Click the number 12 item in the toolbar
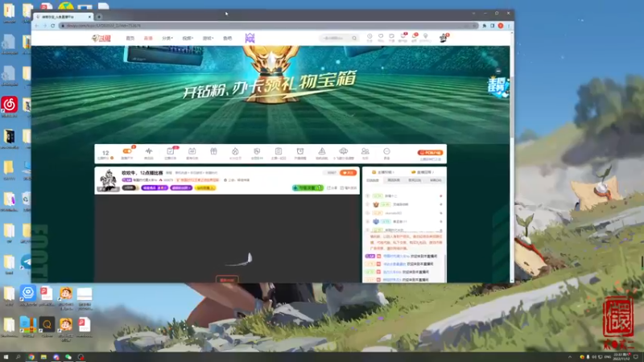The width and height of the screenshot is (644, 362). coord(105,154)
